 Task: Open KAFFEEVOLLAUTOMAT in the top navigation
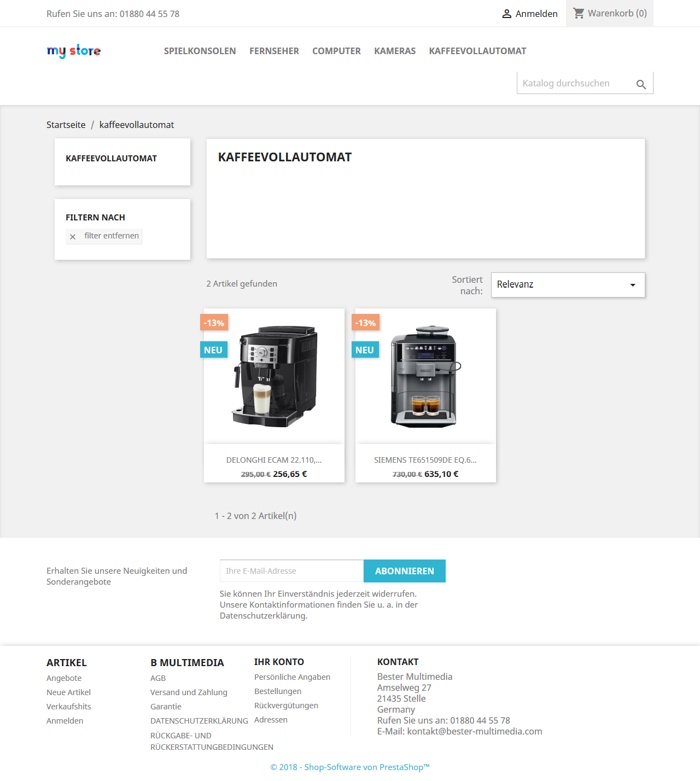coord(477,51)
